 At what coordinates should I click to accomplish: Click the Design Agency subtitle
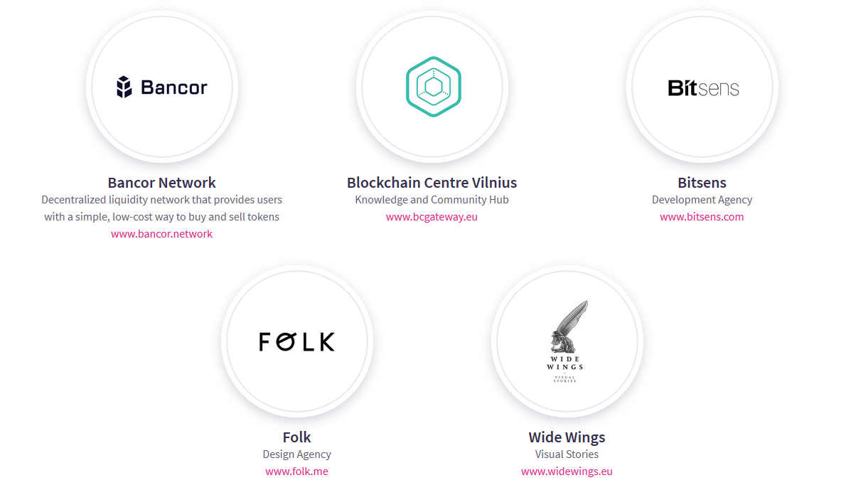[297, 454]
